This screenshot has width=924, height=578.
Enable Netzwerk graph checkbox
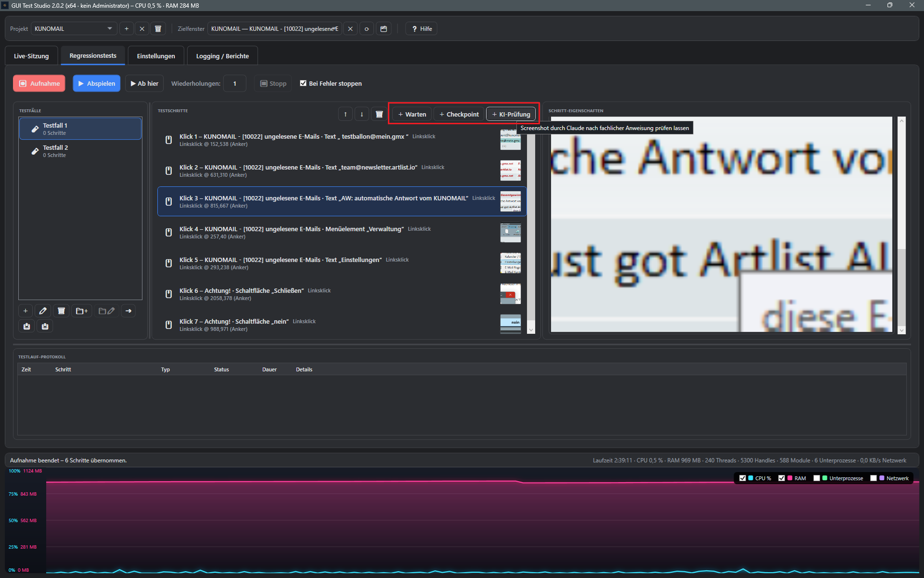point(873,478)
